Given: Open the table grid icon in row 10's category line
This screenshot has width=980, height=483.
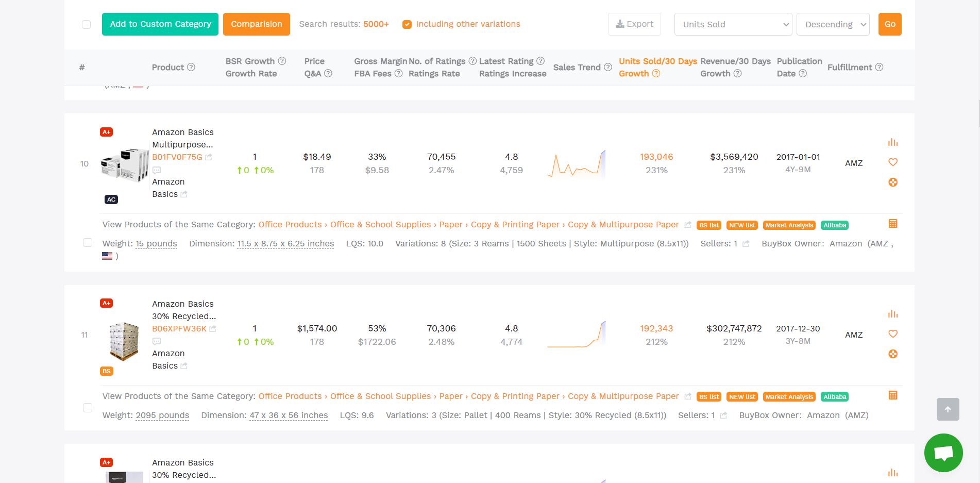Looking at the screenshot, I should pyautogui.click(x=893, y=224).
